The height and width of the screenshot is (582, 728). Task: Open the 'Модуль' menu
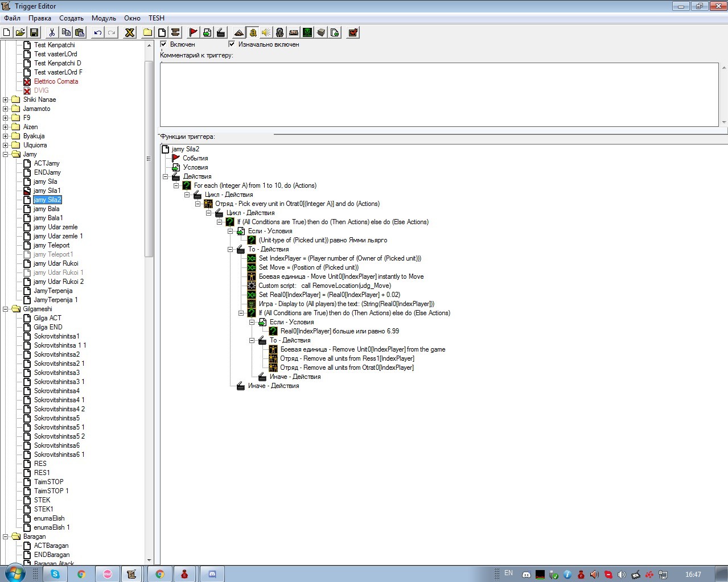coord(104,18)
